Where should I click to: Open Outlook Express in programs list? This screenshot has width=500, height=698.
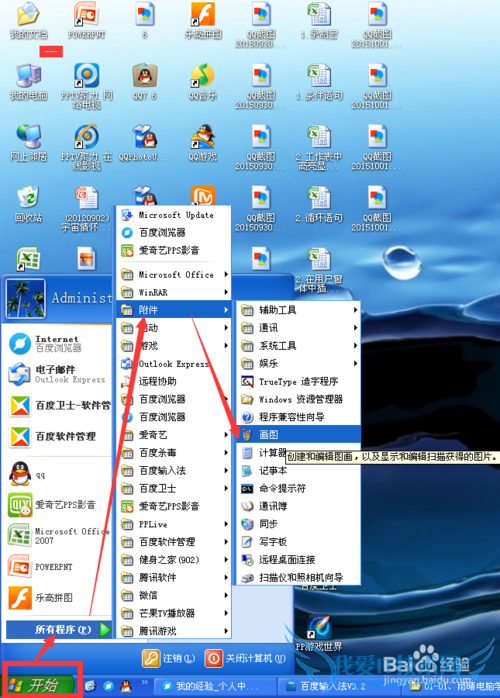(x=174, y=364)
